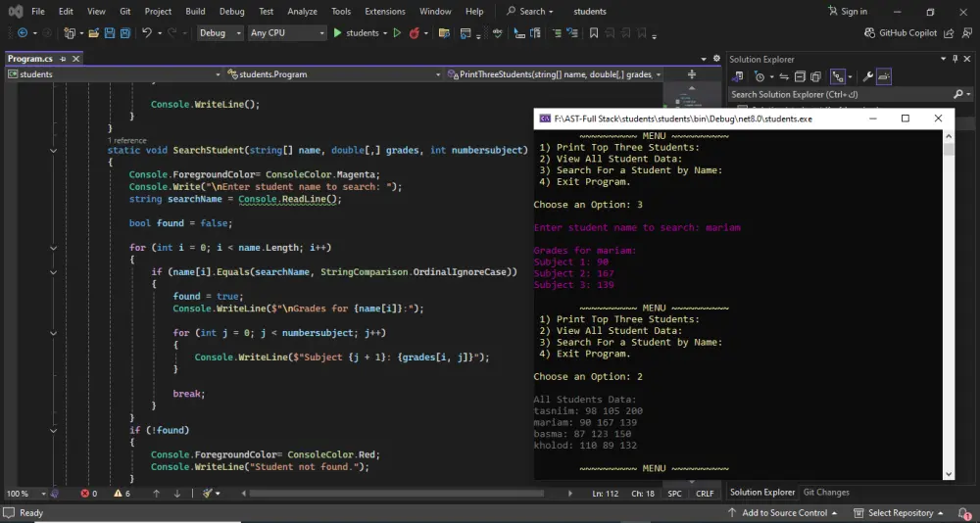Toggle bookmark using the bookmark toolbar icon
This screenshot has width=980, height=523.
point(594,33)
